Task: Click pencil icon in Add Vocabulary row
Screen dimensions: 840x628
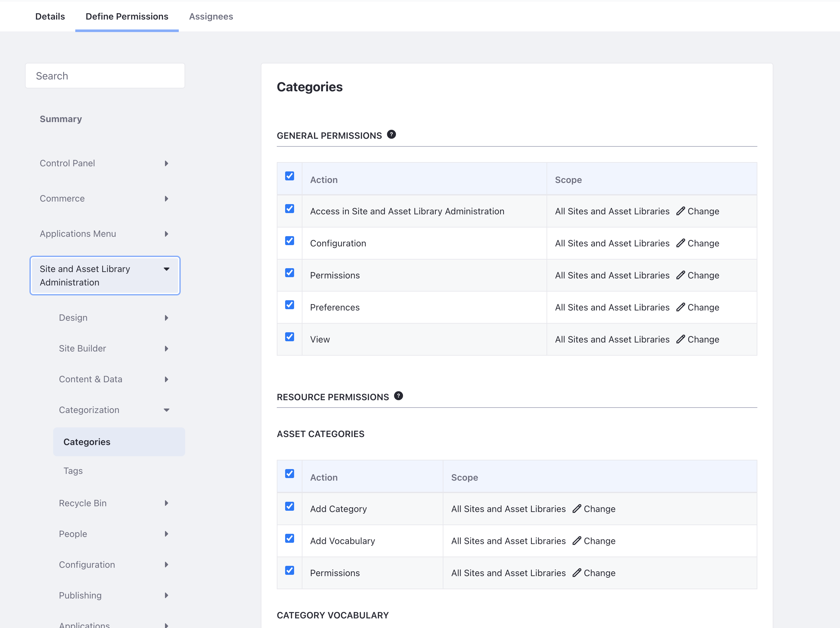Action: (576, 541)
